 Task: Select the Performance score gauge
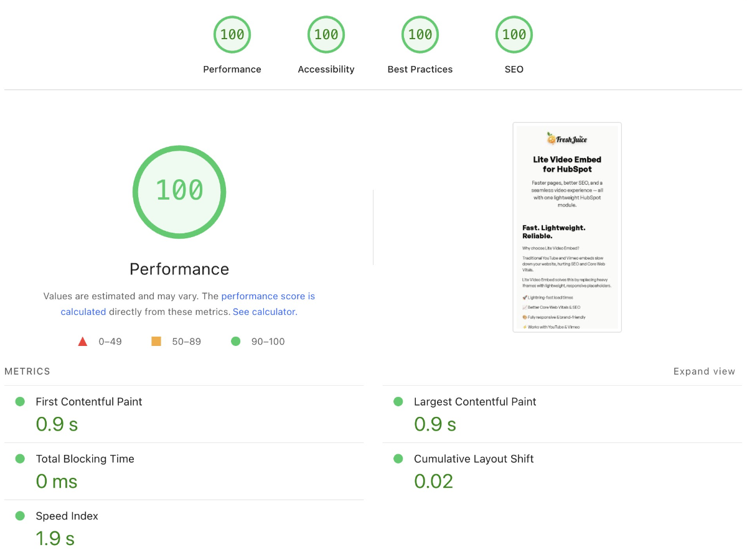pyautogui.click(x=232, y=34)
